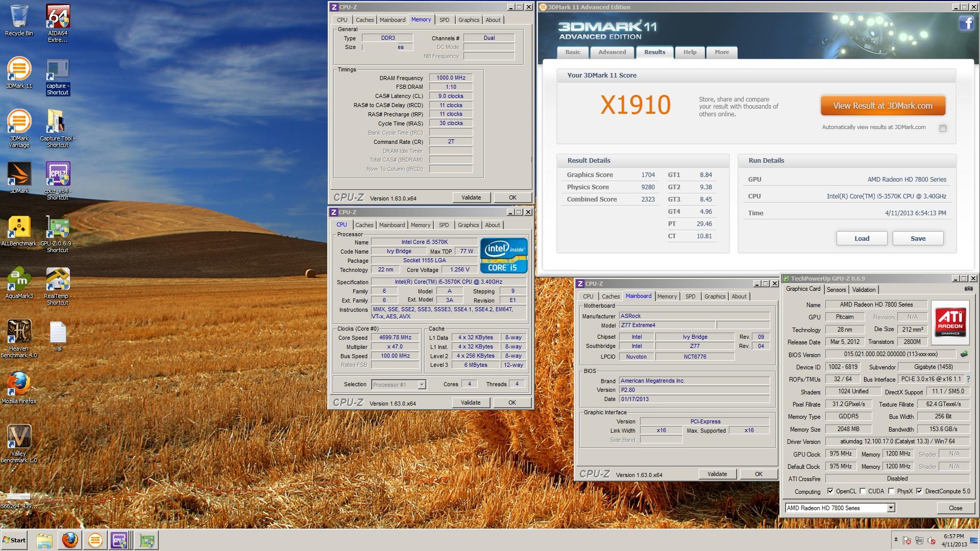Viewport: 980px width, 551px height.
Task: Open the GPU selection dropdown in GPU-Z
Action: tap(891, 508)
